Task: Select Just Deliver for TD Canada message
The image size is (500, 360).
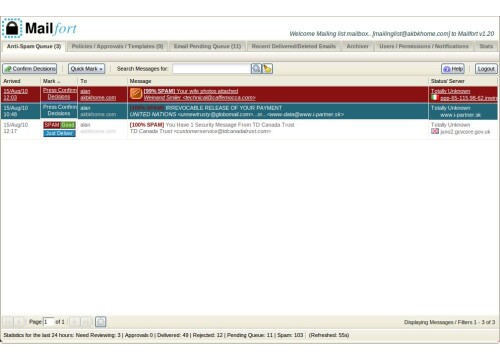Action: (x=59, y=133)
